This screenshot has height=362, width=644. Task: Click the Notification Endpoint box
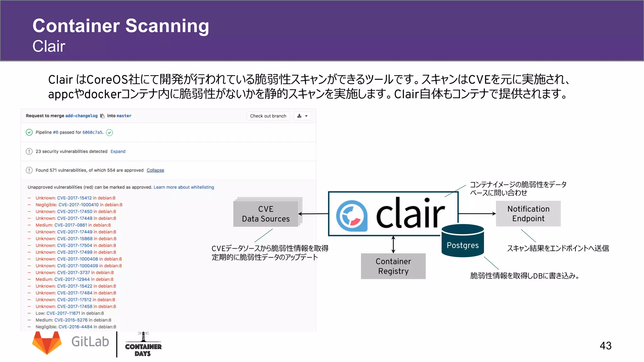(528, 214)
